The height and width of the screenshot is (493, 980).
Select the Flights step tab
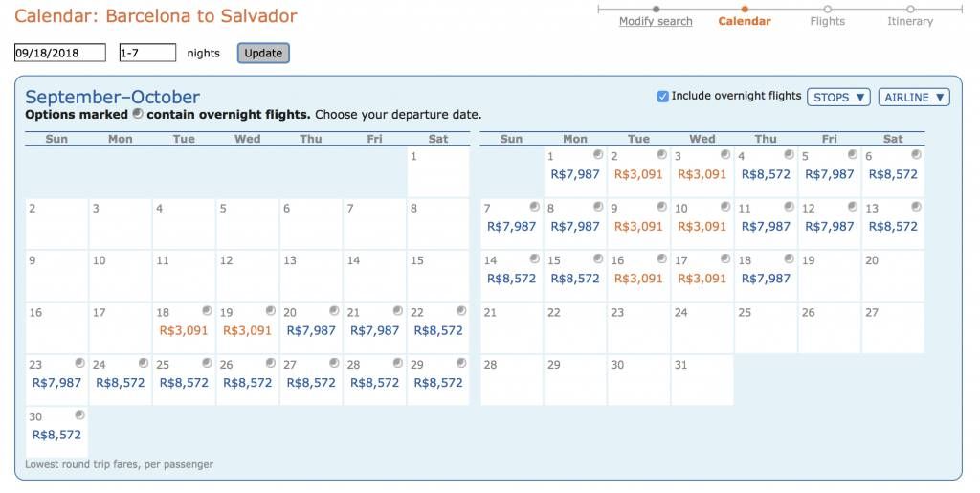827,21
